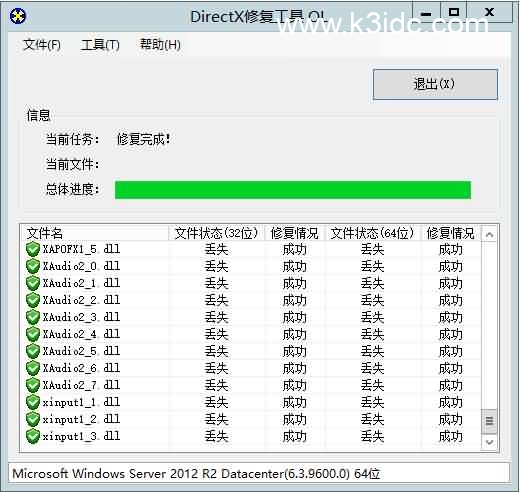Image resolution: width=521 pixels, height=492 pixels.
Task: Select the green shield next to XAPOFX1_5.dll
Action: click(x=33, y=249)
